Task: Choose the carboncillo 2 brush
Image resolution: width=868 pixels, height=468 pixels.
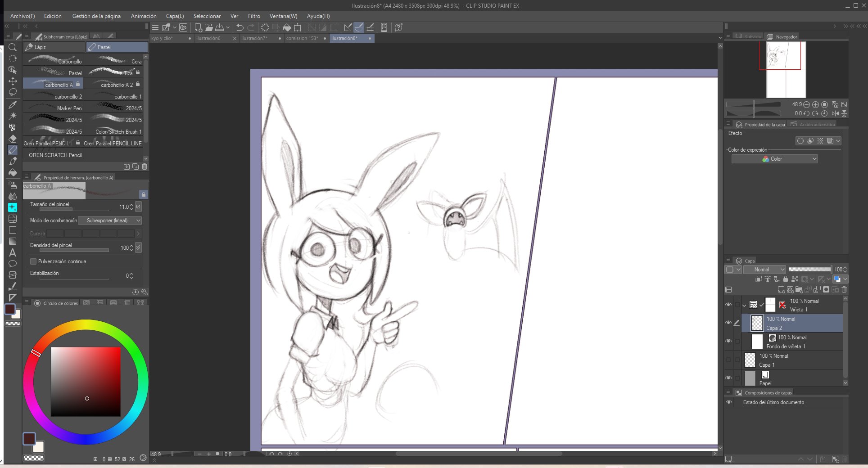Action: click(x=53, y=96)
